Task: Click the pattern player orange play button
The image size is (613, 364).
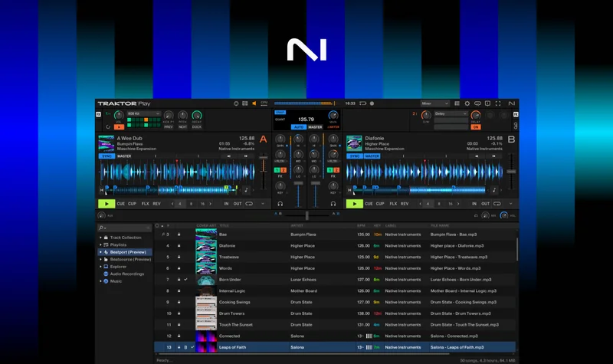Action: click(119, 127)
